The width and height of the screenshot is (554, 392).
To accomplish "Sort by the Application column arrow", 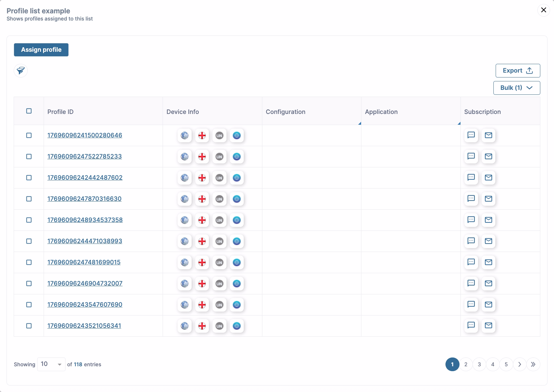I will pos(459,123).
